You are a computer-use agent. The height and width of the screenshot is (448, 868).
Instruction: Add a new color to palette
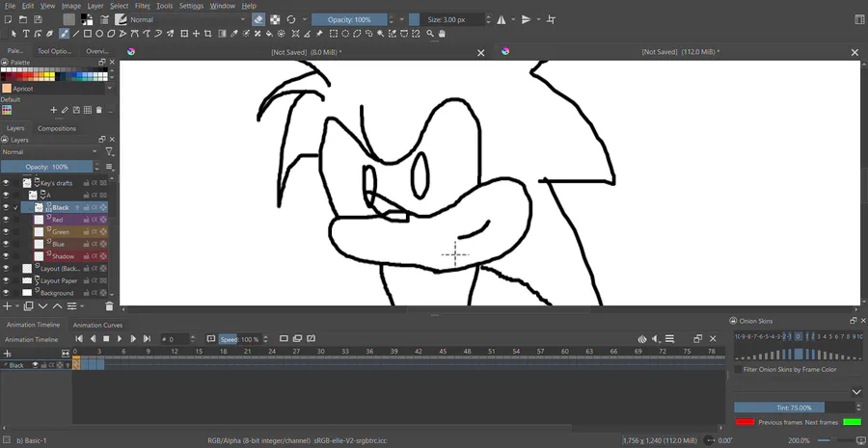click(54, 110)
